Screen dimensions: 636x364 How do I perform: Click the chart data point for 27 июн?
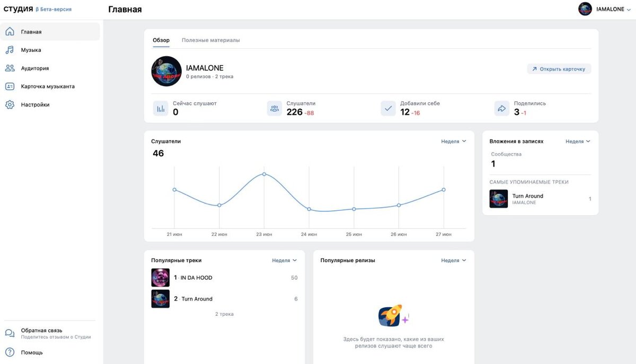(444, 190)
